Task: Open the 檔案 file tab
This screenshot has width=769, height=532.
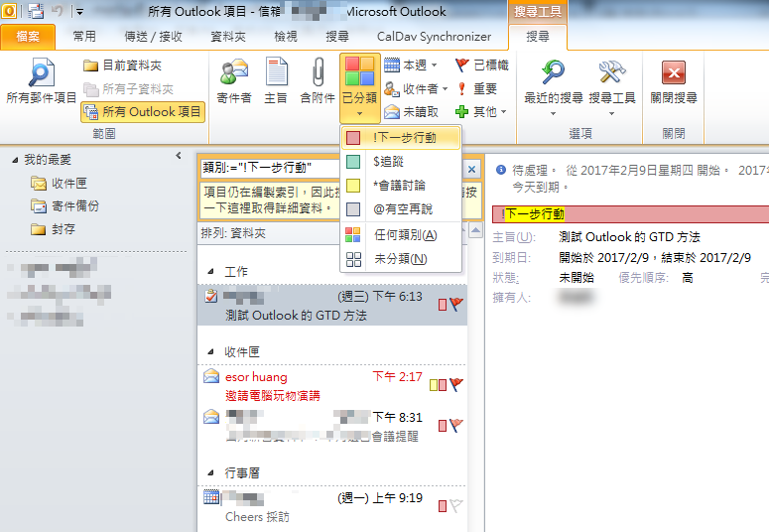Action: 28,37
